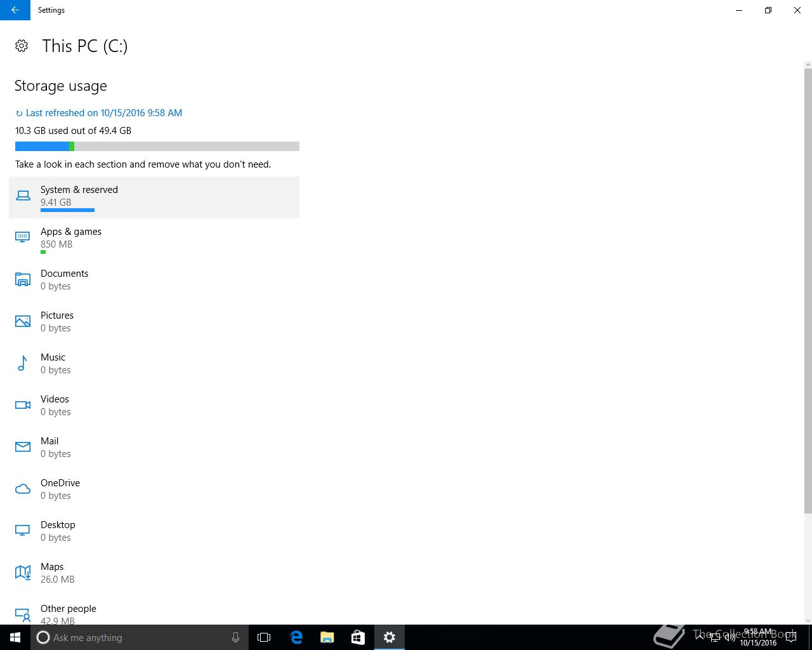
Task: Show hidden tray icons
Action: point(700,637)
